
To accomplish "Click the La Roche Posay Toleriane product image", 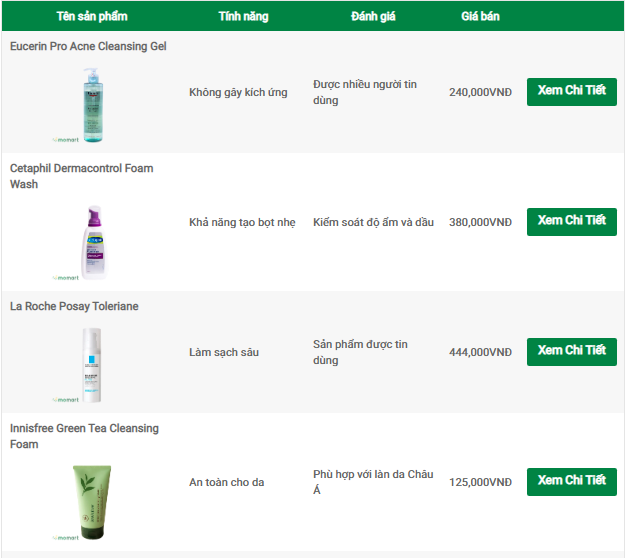I will tap(92, 364).
